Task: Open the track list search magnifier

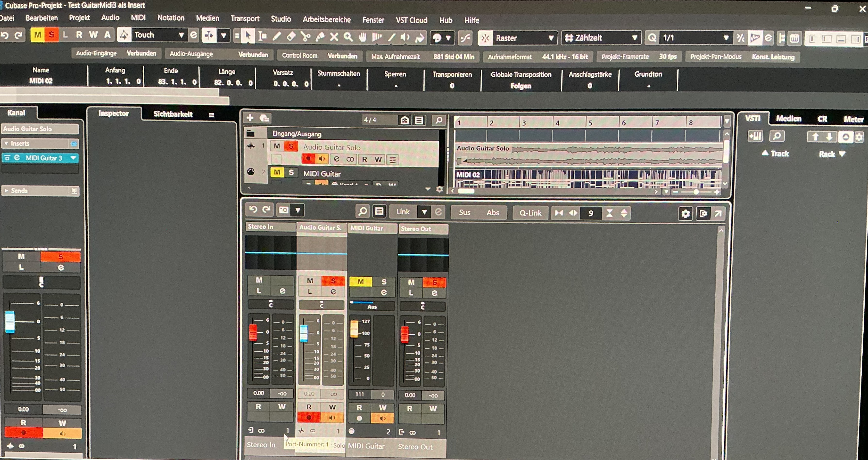Action: tap(438, 120)
